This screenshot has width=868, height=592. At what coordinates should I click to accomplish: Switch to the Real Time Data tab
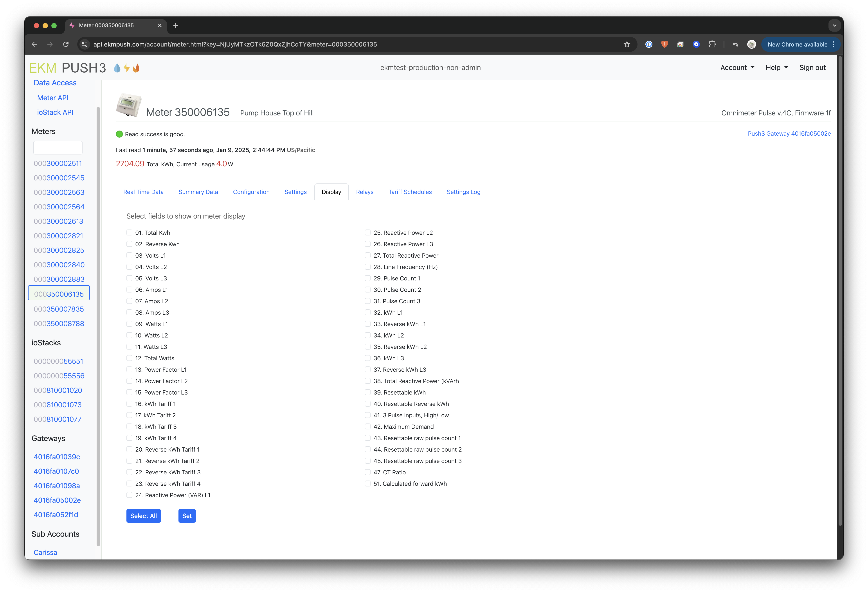(143, 192)
